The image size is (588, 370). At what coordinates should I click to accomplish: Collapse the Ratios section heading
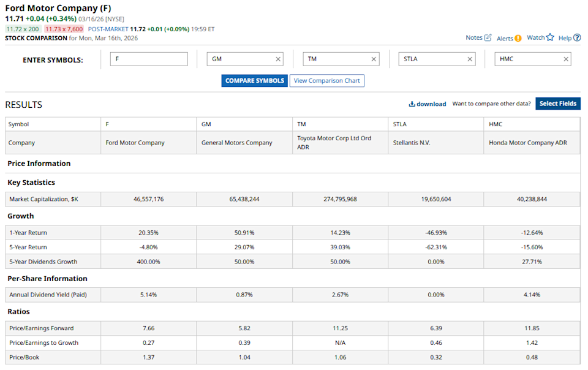20,311
